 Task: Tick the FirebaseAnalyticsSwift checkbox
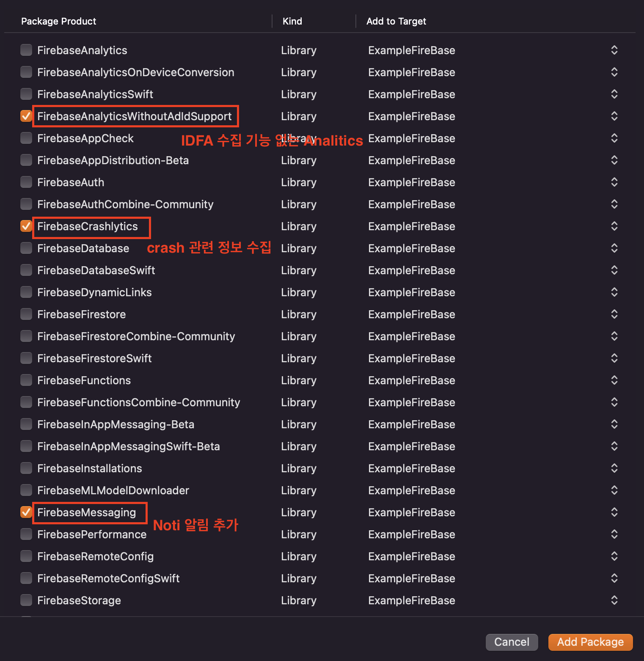26,94
